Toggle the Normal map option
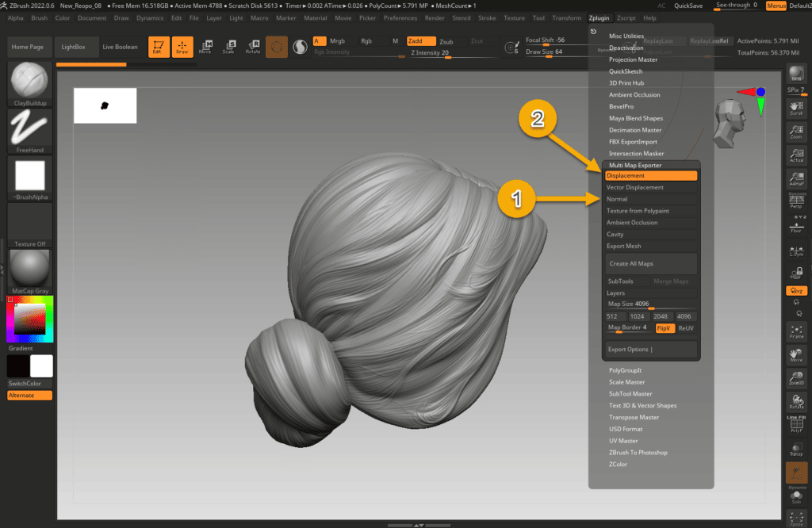 click(x=650, y=199)
